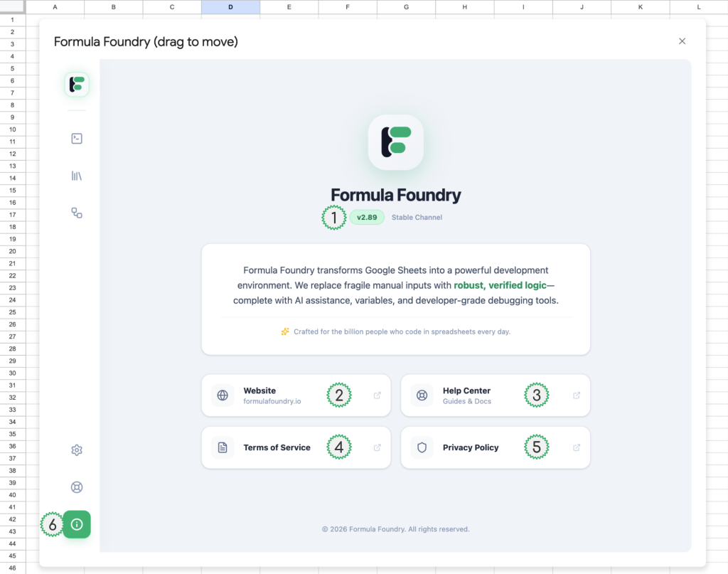The width and height of the screenshot is (728, 574).
Task: Open the Help Center Guides & Docs link
Action: tap(466, 395)
